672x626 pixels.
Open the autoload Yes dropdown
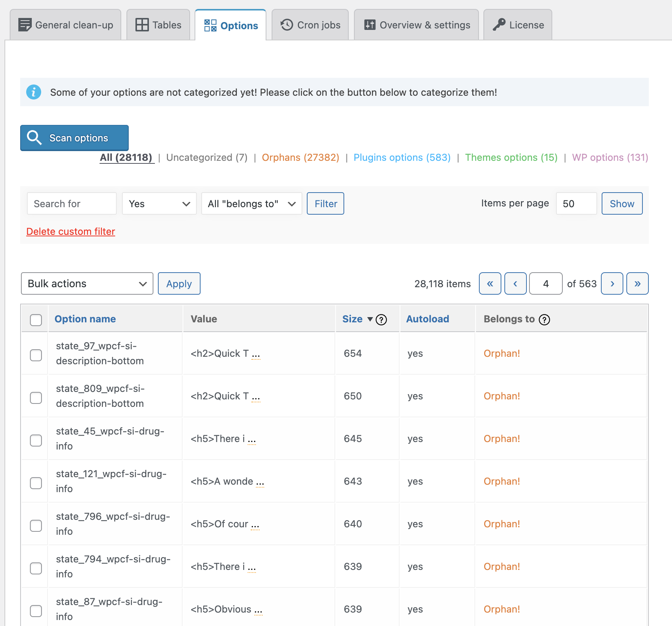(159, 203)
